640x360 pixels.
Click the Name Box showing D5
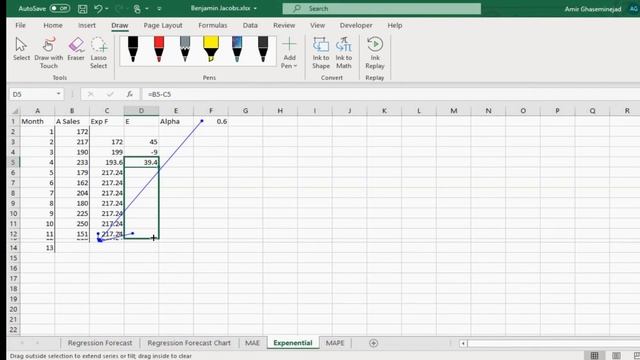(x=33, y=94)
